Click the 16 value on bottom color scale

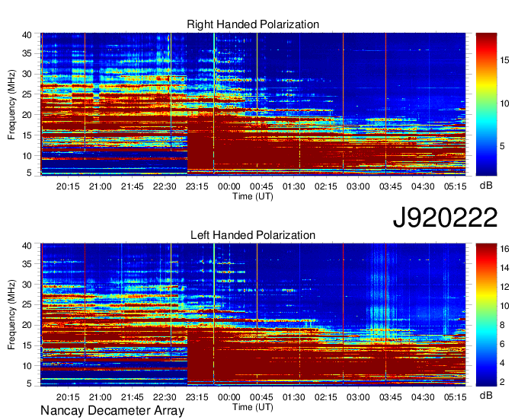coord(504,249)
